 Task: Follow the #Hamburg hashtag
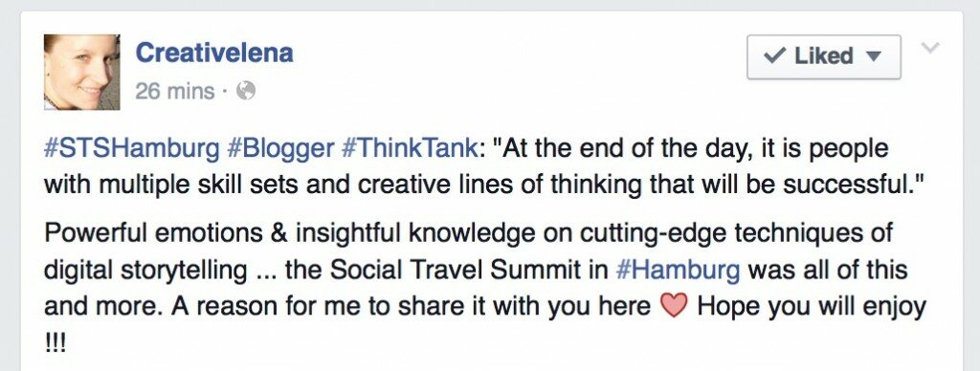(679, 270)
